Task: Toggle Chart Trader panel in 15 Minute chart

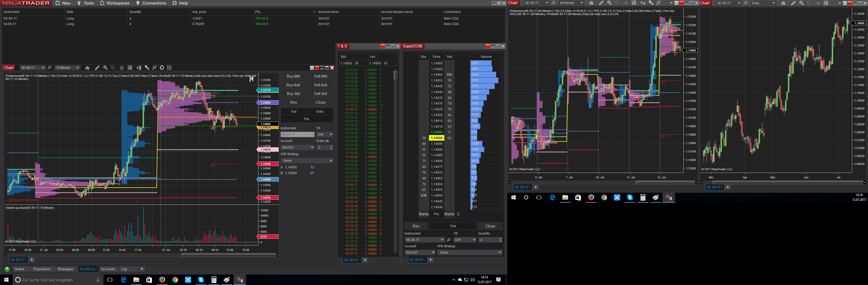Action: coord(139,68)
